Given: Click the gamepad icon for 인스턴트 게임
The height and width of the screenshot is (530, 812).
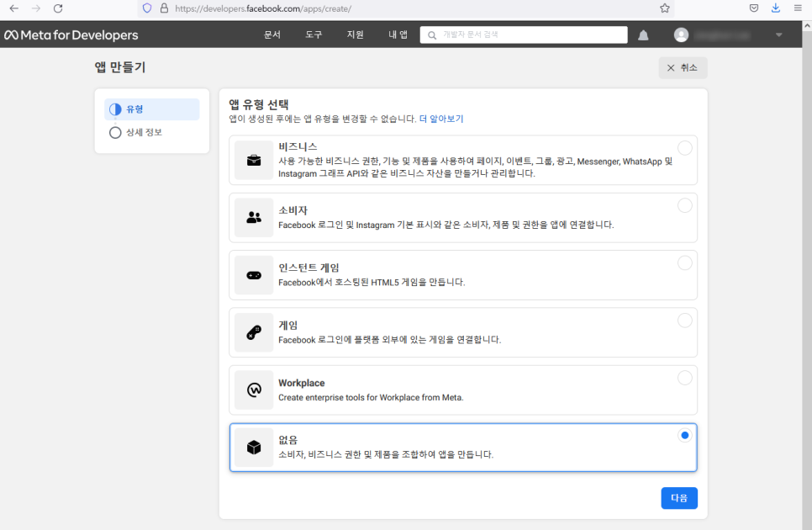Looking at the screenshot, I should [254, 275].
